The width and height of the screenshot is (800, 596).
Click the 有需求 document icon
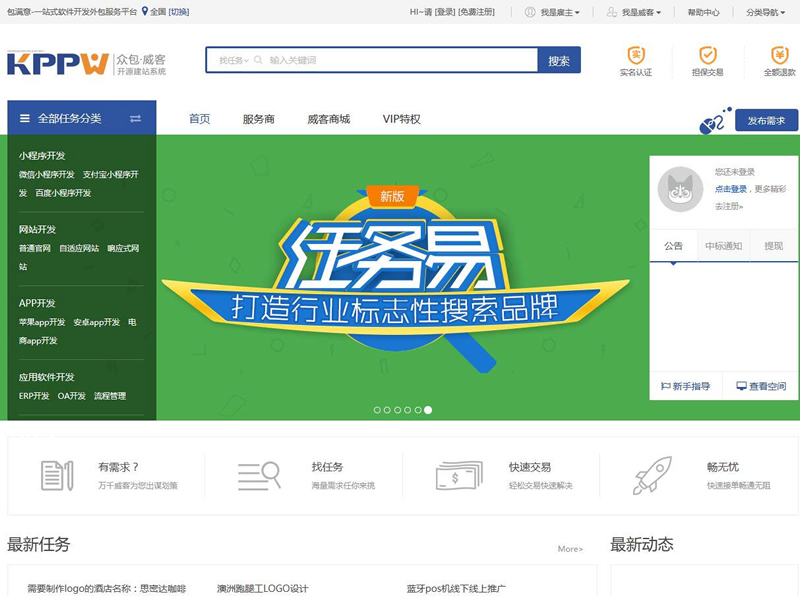coord(55,477)
